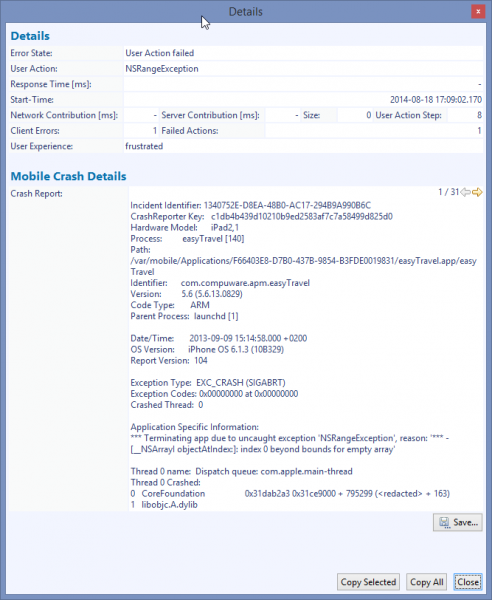Image resolution: width=492 pixels, height=600 pixels.
Task: Select the Client Errors value cell
Action: coord(141,131)
